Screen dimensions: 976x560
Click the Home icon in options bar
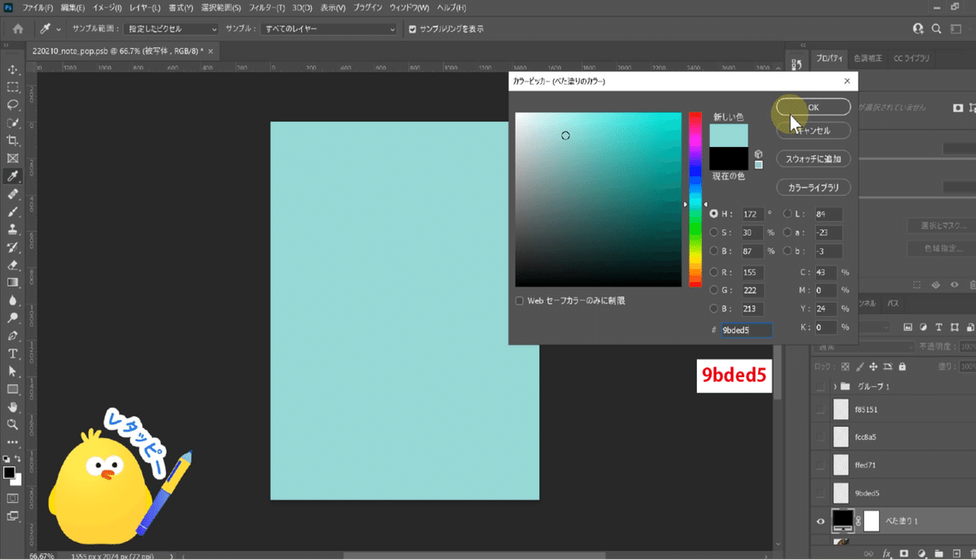[18, 28]
